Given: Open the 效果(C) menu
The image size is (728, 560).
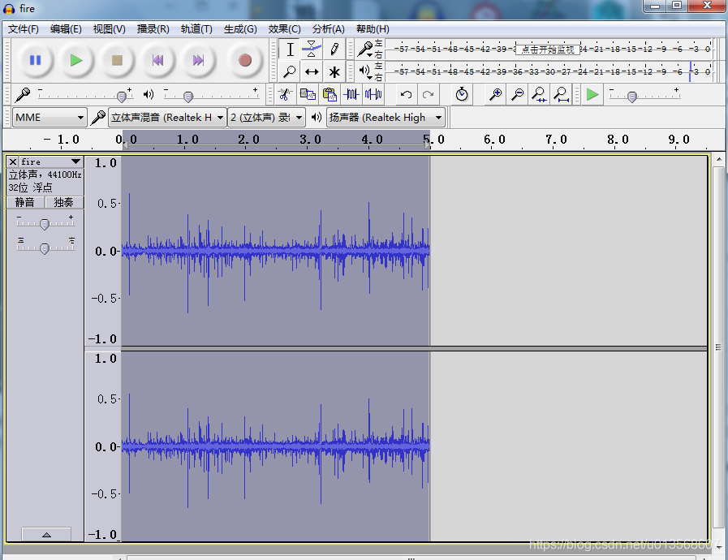Looking at the screenshot, I should point(284,29).
